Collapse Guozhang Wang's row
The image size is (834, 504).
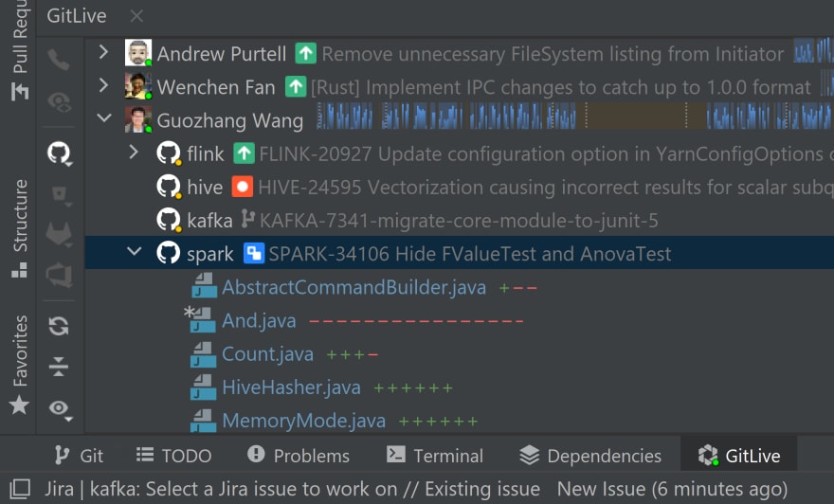tap(104, 118)
